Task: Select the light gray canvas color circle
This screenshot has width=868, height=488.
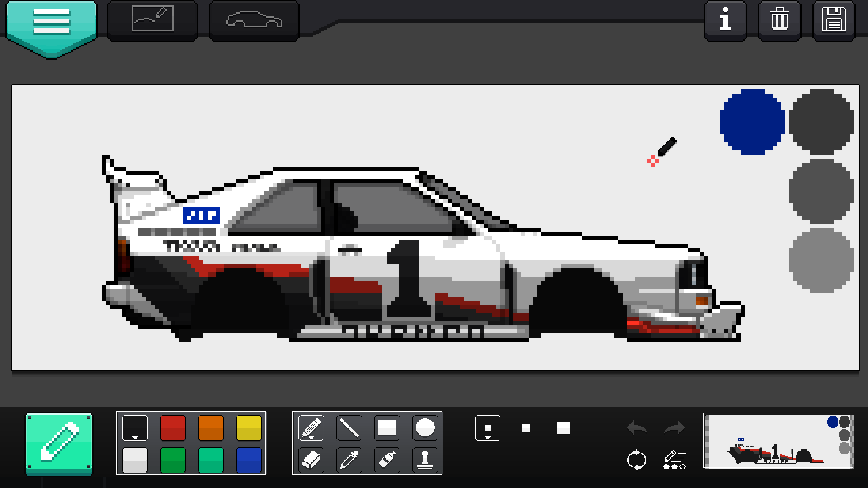Action: pos(821,260)
